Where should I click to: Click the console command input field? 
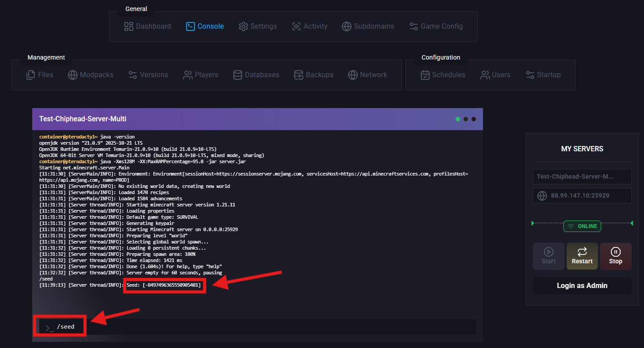(x=258, y=327)
